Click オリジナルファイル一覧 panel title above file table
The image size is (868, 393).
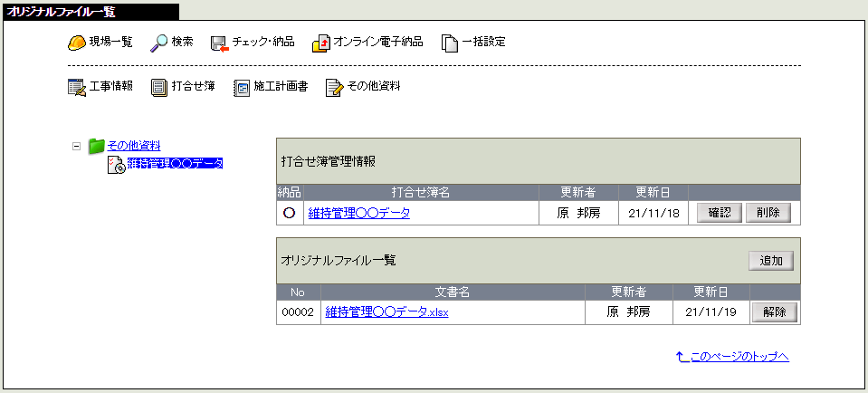click(339, 261)
